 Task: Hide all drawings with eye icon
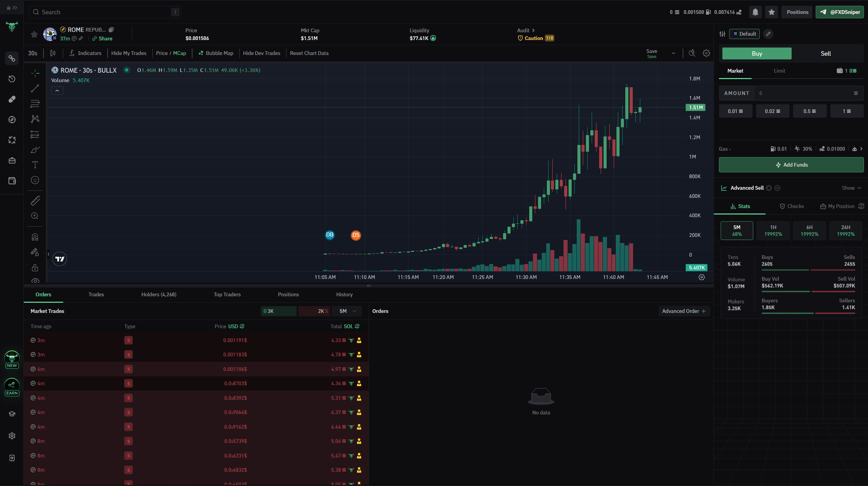click(35, 281)
